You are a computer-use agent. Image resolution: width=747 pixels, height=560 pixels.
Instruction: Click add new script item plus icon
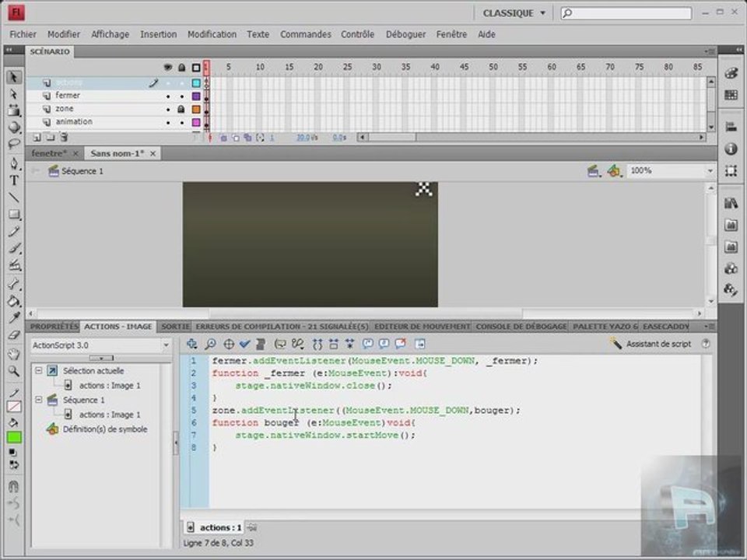(x=191, y=344)
